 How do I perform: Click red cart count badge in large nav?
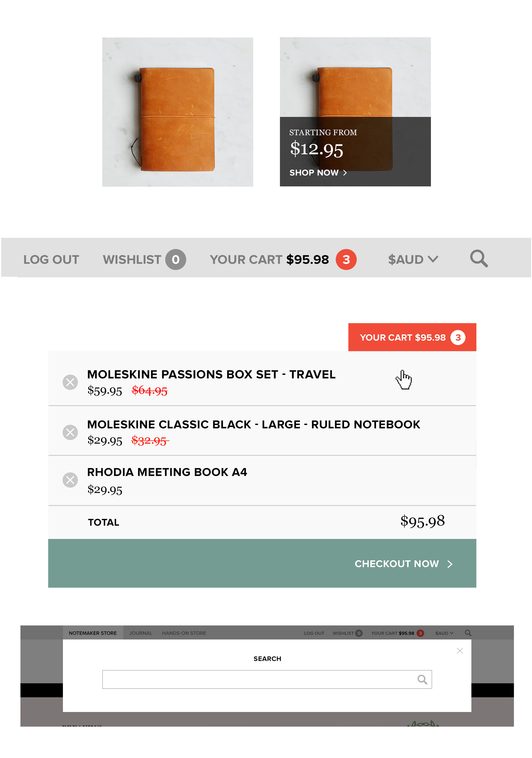[346, 259]
